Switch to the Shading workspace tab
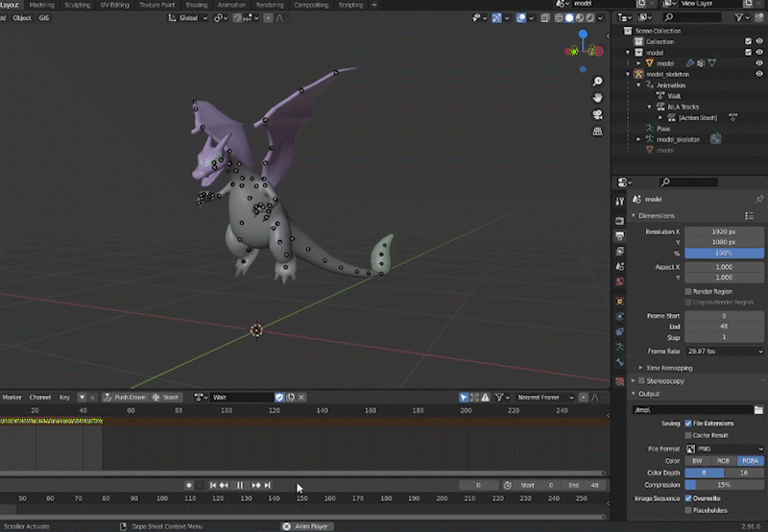Screen dimensions: 768x532 (197, 5)
